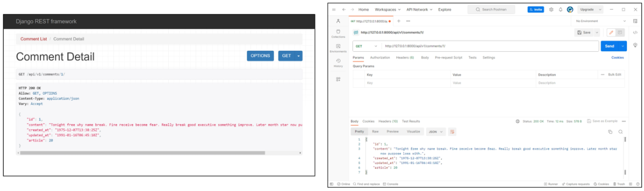This screenshot has height=191, width=644.
Task: Open the code snippet icon
Action: coord(635,32)
